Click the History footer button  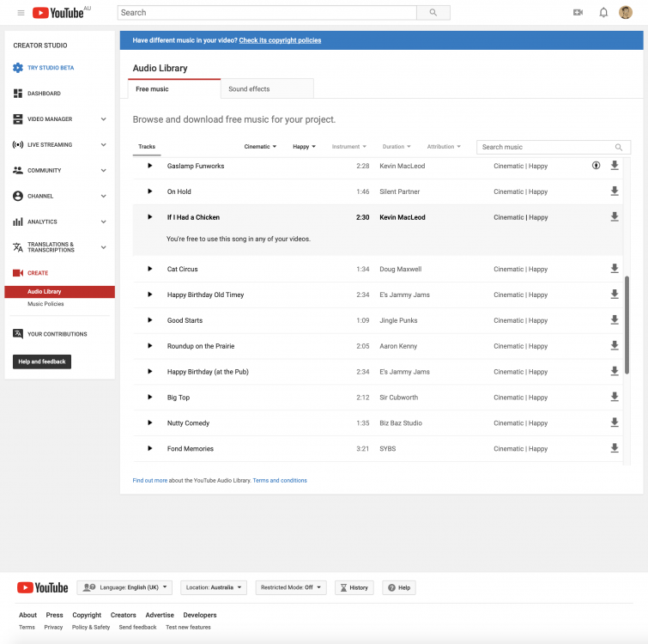[x=354, y=587]
